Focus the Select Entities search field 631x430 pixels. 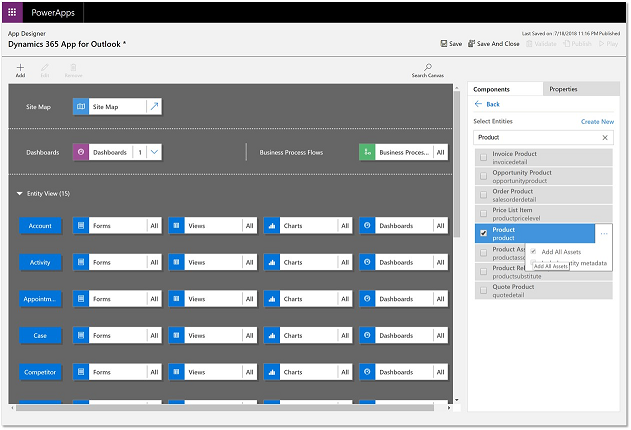coord(543,138)
